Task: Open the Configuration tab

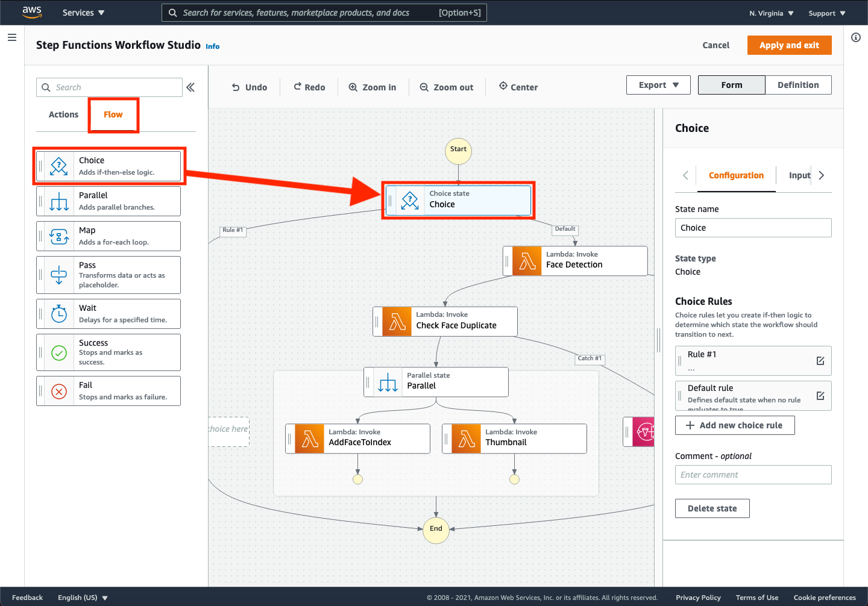Action: coord(736,175)
